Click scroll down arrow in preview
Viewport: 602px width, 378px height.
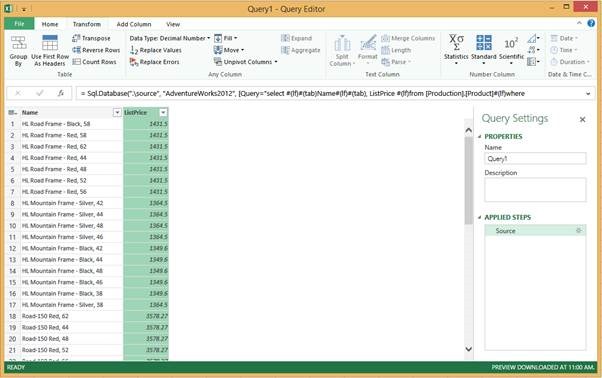468,349
